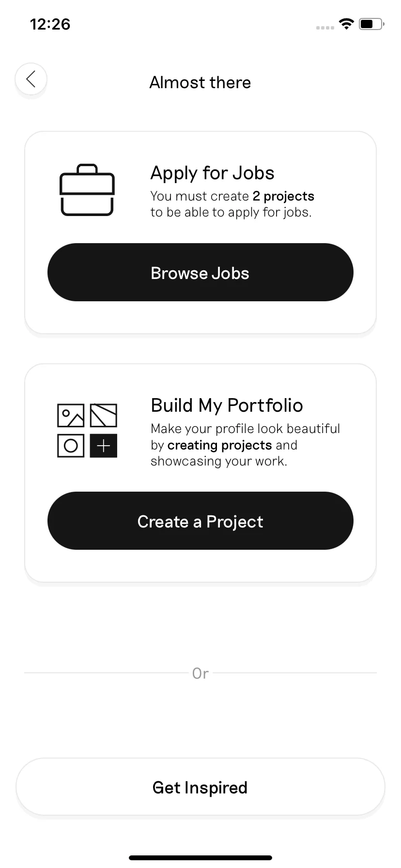Click the Apply for Jobs heading
Screen dimensions: 401x868
tap(212, 173)
